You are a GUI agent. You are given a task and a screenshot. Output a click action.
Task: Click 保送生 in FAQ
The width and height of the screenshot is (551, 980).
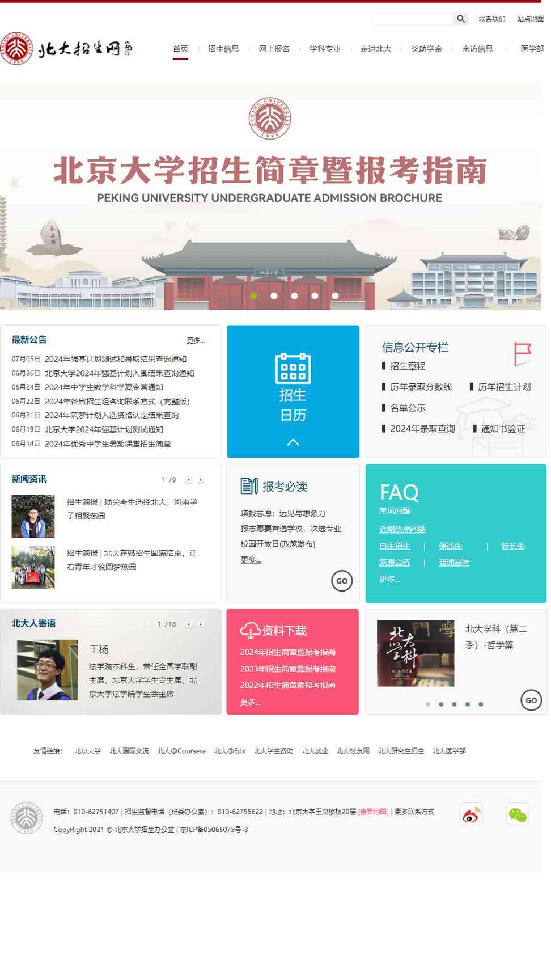tap(450, 546)
